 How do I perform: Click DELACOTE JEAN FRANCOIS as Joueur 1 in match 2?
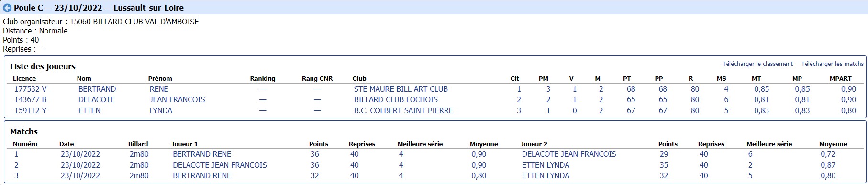pos(220,165)
